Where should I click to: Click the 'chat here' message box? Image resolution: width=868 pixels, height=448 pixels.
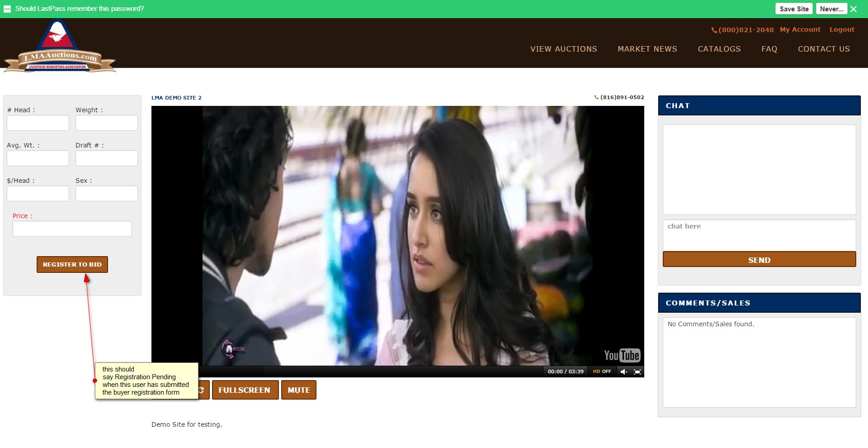[x=759, y=235]
